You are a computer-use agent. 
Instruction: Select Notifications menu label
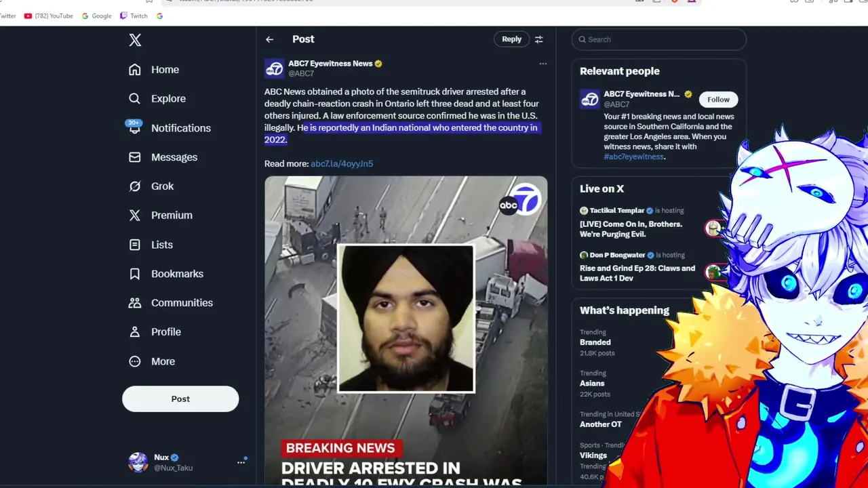pos(181,127)
